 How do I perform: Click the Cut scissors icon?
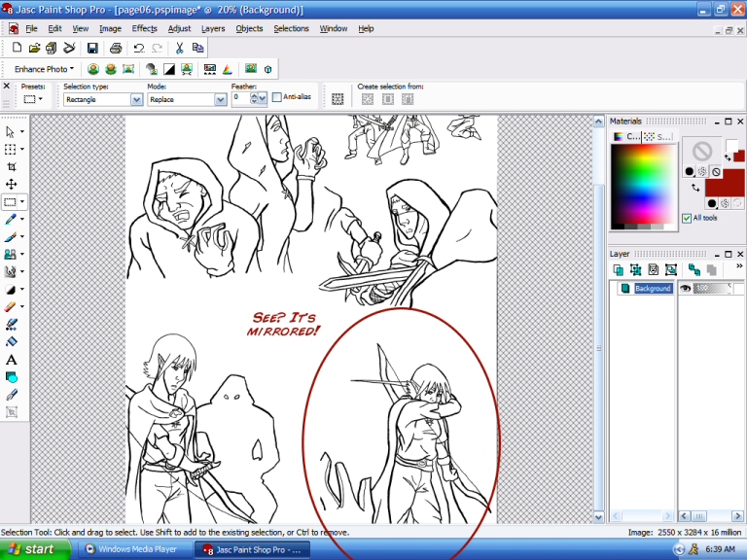click(x=180, y=48)
